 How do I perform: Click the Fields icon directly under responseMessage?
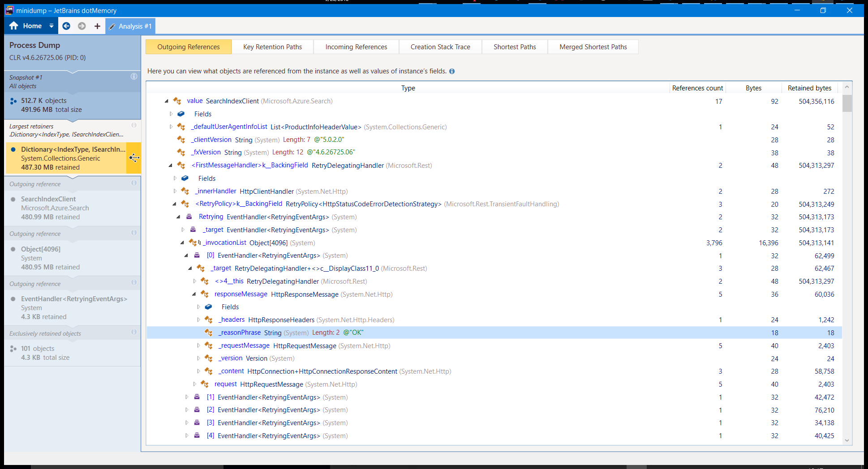tap(208, 307)
